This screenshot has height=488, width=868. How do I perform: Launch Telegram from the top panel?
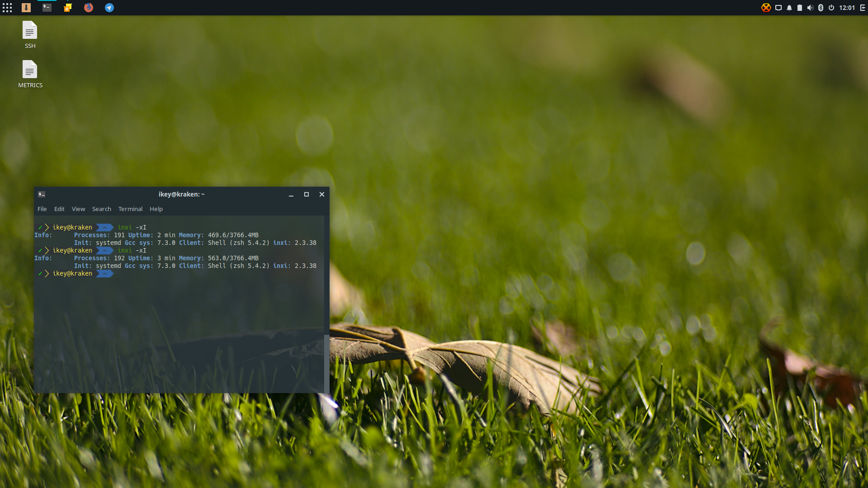[x=109, y=8]
